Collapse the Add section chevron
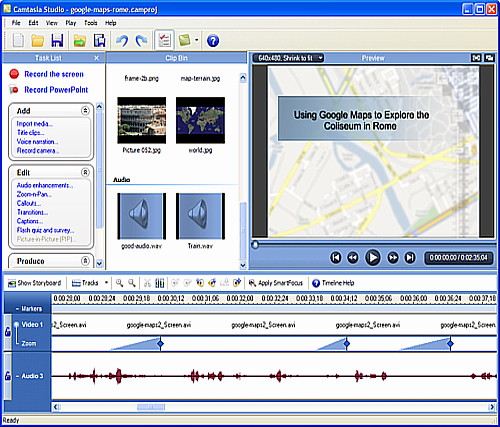The image size is (500, 427). pyautogui.click(x=85, y=111)
